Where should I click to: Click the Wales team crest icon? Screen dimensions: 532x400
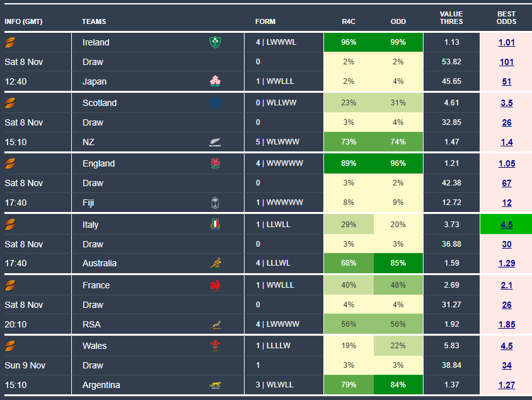point(216,346)
